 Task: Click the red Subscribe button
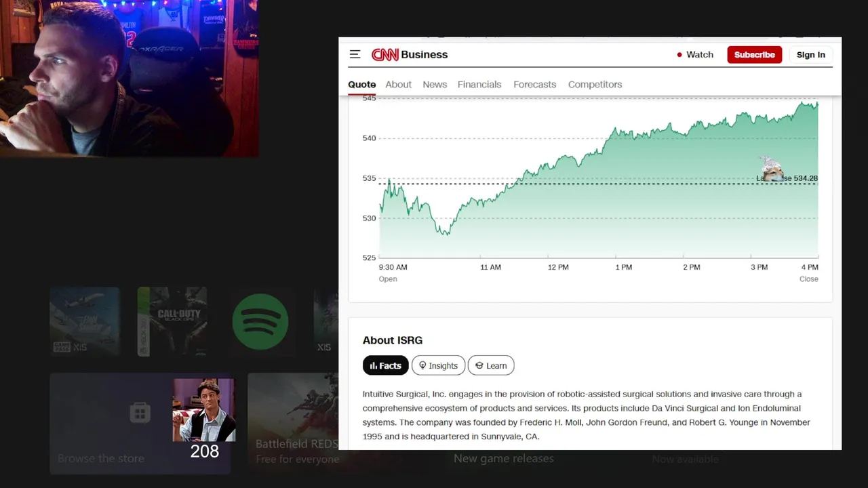755,55
